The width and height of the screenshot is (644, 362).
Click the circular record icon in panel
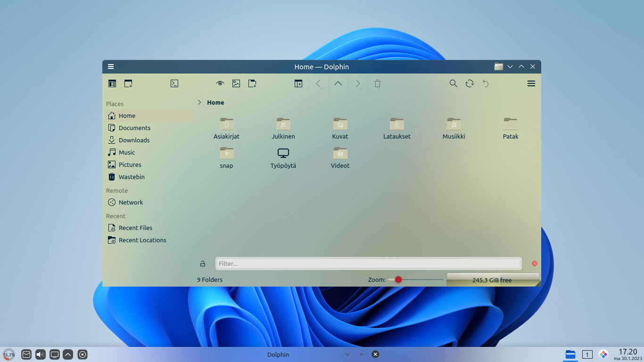pos(83,354)
